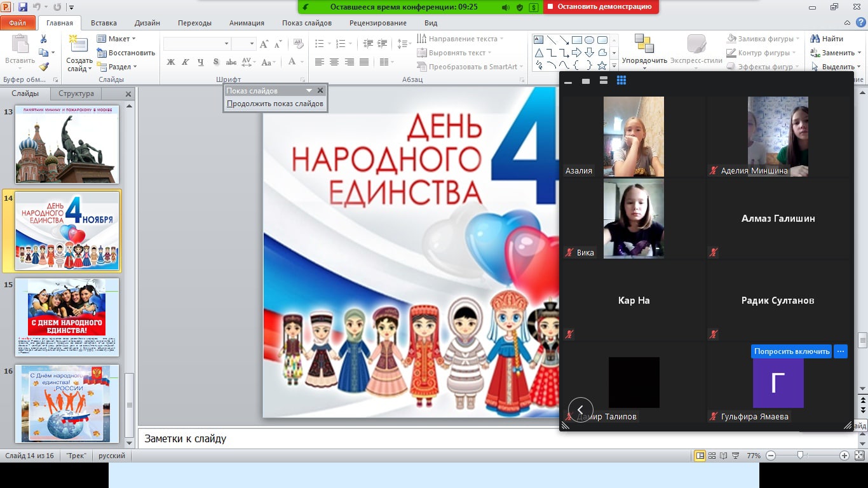Start Slide Show from status bar icon

coord(736,456)
